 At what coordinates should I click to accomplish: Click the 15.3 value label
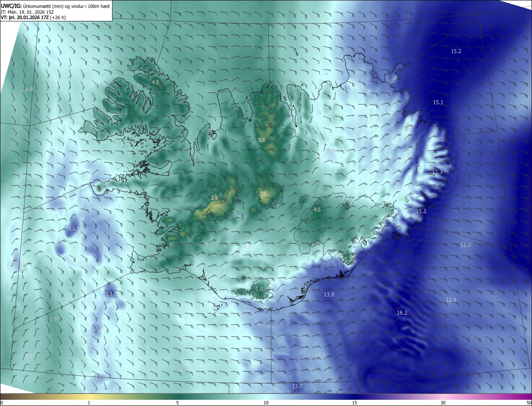pos(437,172)
